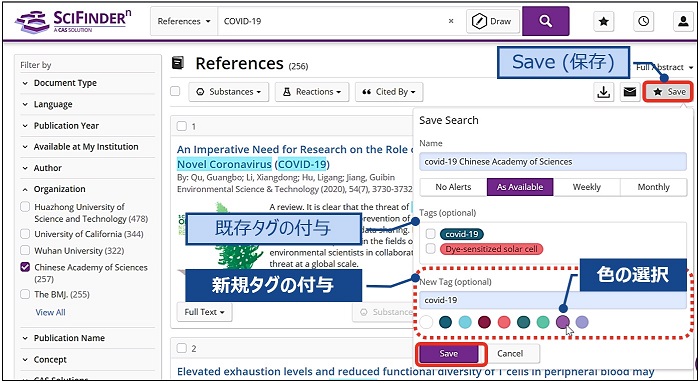Tick the select-all results checkbox
Screen dimensions: 700x383
pyautogui.click(x=175, y=92)
